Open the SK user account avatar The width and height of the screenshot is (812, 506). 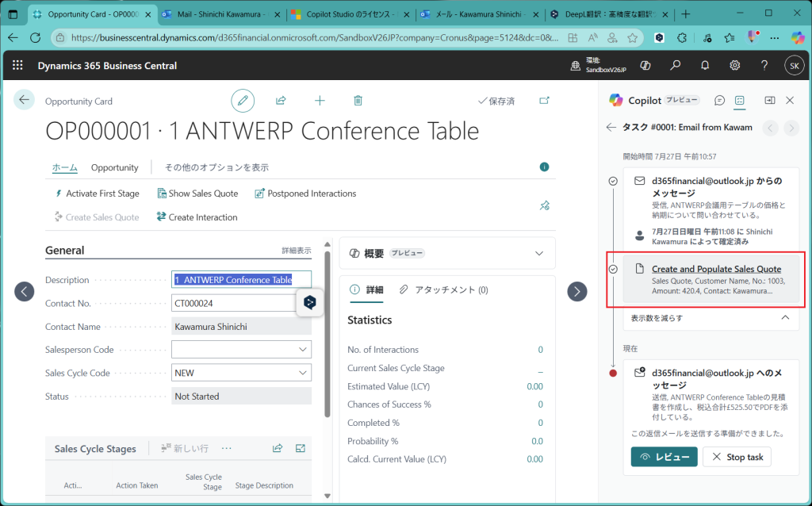[795, 66]
